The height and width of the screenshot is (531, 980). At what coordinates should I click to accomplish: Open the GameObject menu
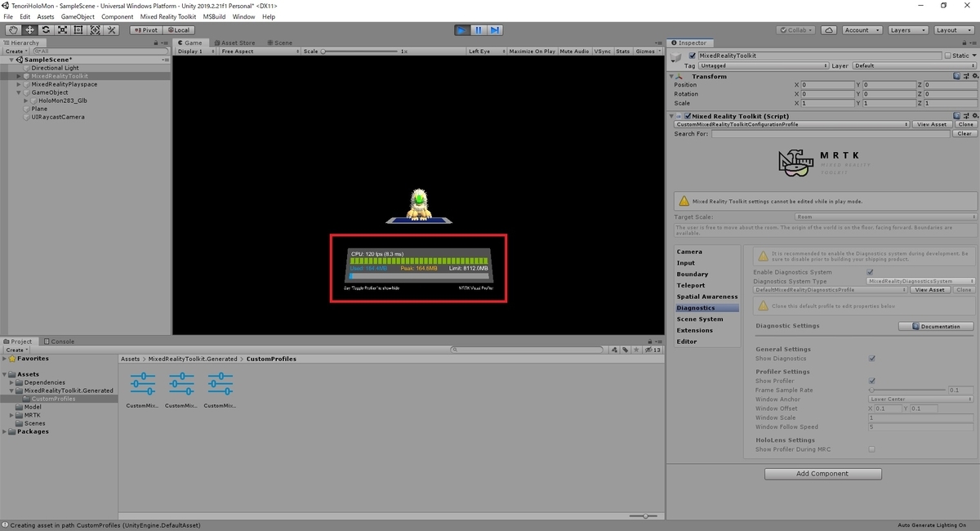click(78, 16)
